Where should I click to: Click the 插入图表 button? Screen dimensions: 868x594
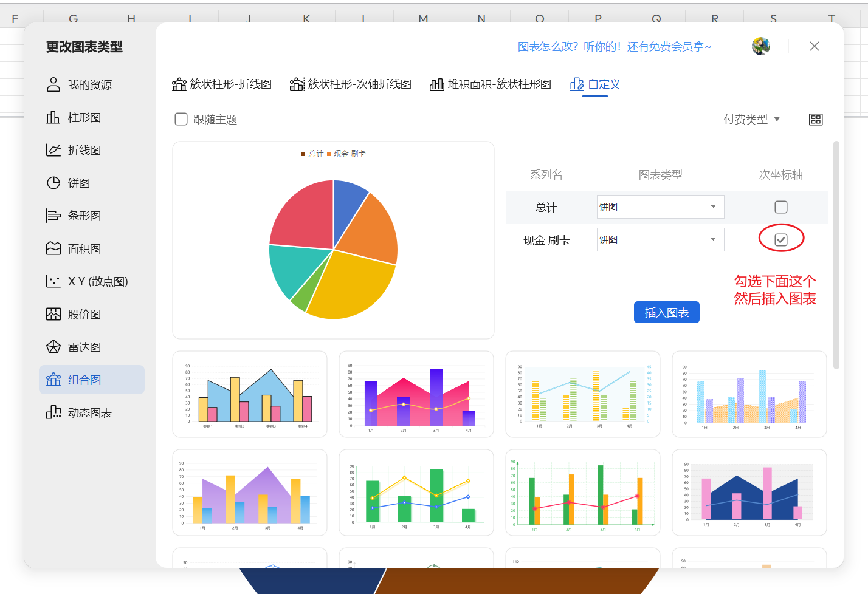666,312
